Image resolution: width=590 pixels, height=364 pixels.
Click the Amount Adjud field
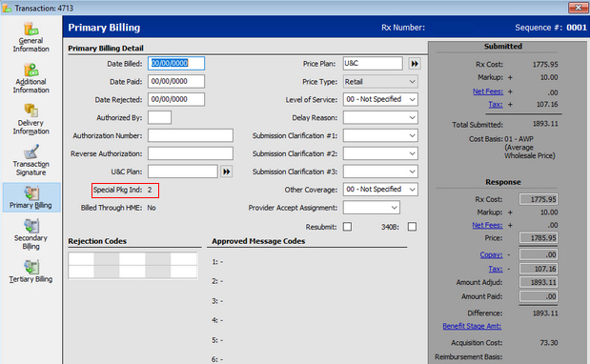pyautogui.click(x=539, y=282)
